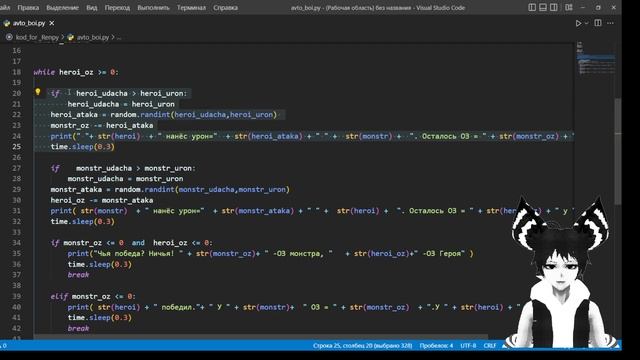This screenshot has height=360, width=640.
Task: Click line number 39 in the gutter
Action: (16, 296)
